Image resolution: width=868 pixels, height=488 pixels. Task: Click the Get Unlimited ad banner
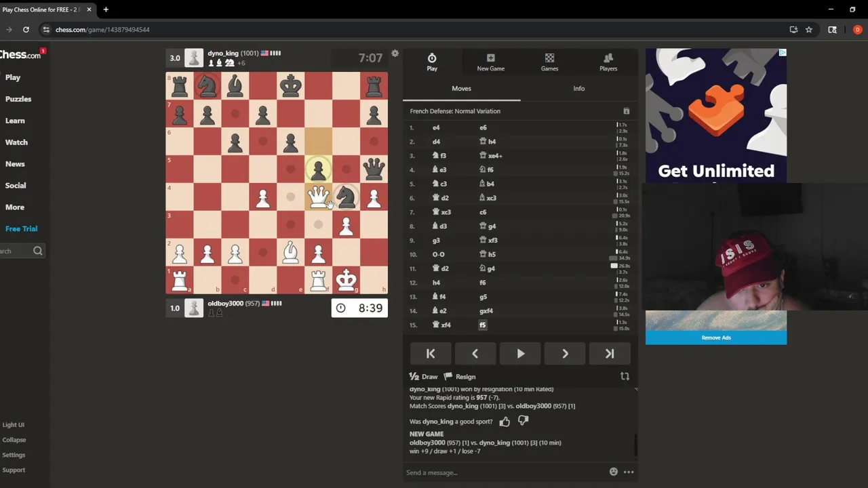[716, 115]
